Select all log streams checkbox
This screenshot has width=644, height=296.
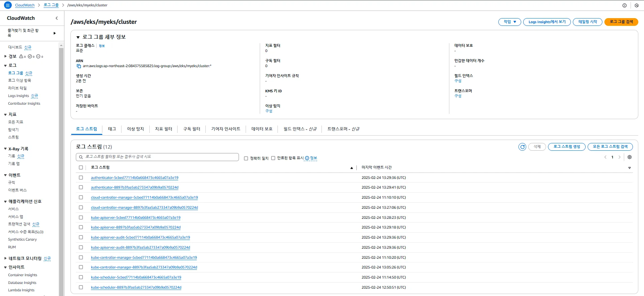[81, 167]
